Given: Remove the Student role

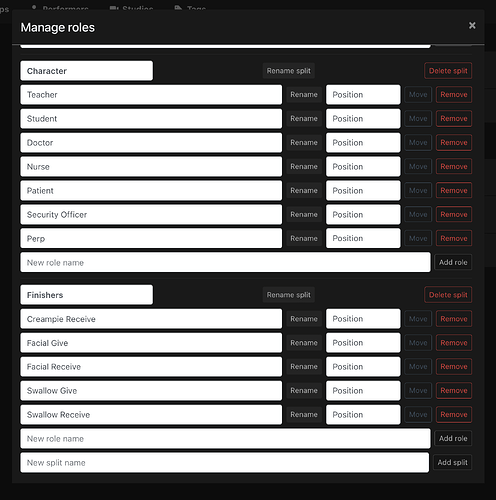Looking at the screenshot, I should tap(454, 119).
